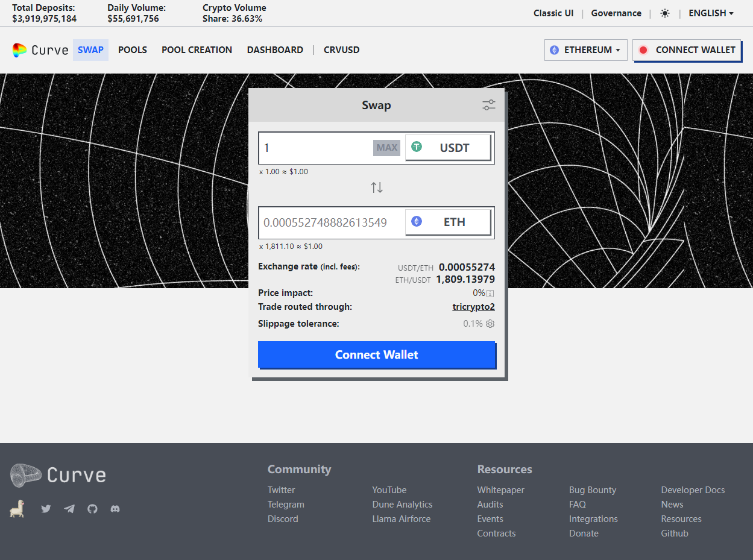Open the English language dropdown
Image resolution: width=753 pixels, height=560 pixels.
point(711,13)
